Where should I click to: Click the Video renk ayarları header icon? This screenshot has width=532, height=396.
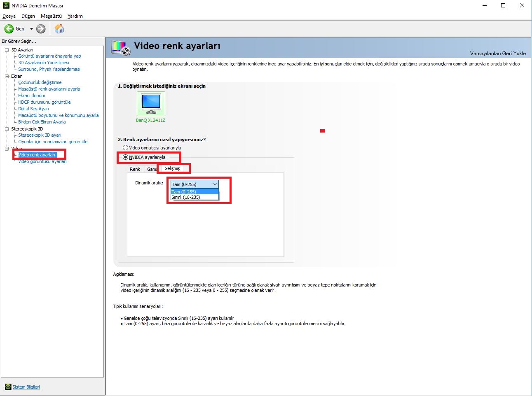coord(121,48)
